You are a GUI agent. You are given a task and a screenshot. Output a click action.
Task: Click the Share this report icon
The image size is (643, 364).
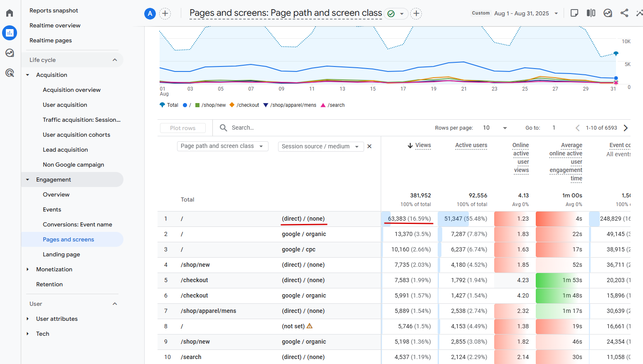(624, 13)
